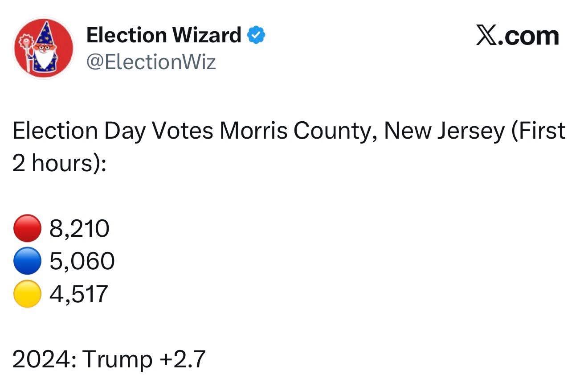Open the Election Wizard display name

coord(163,35)
